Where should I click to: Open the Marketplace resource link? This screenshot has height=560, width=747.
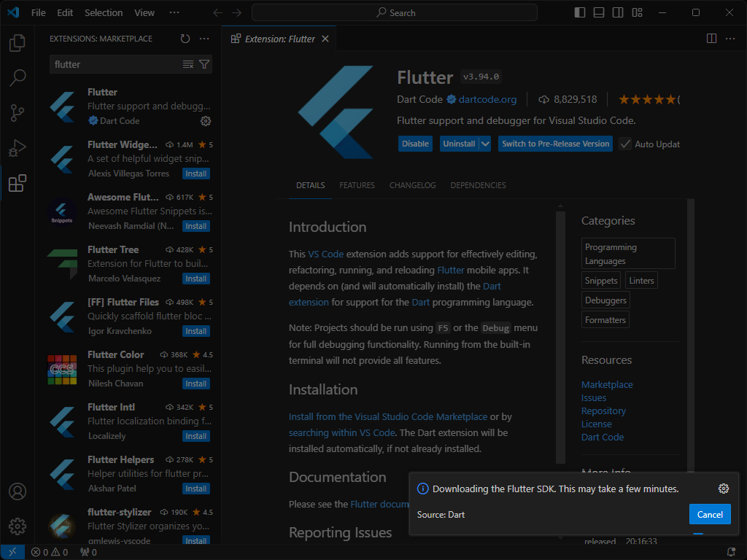[607, 385]
